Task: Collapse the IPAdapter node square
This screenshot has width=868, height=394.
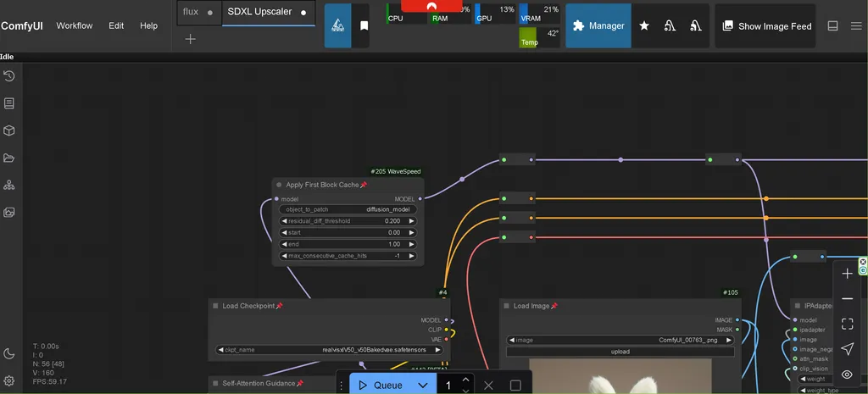Action: point(798,306)
